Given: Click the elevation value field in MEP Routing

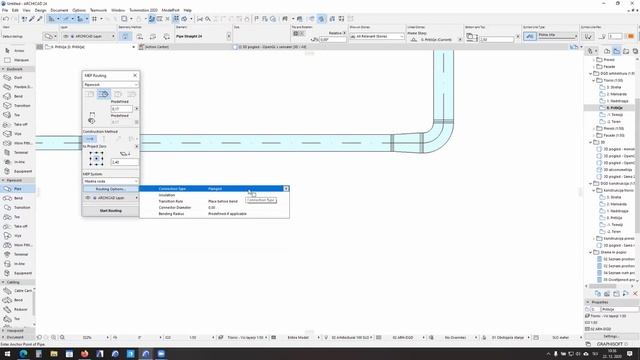Looking at the screenshot, I should coord(124,162).
